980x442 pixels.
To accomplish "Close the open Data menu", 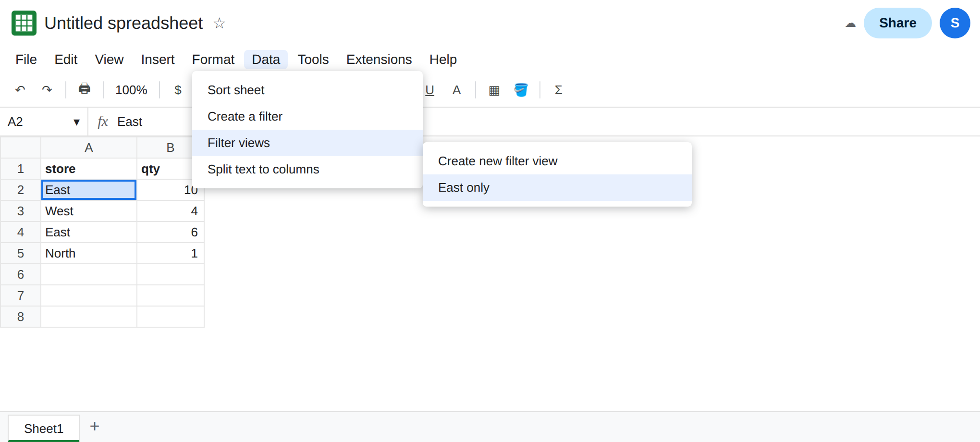I will point(266,60).
